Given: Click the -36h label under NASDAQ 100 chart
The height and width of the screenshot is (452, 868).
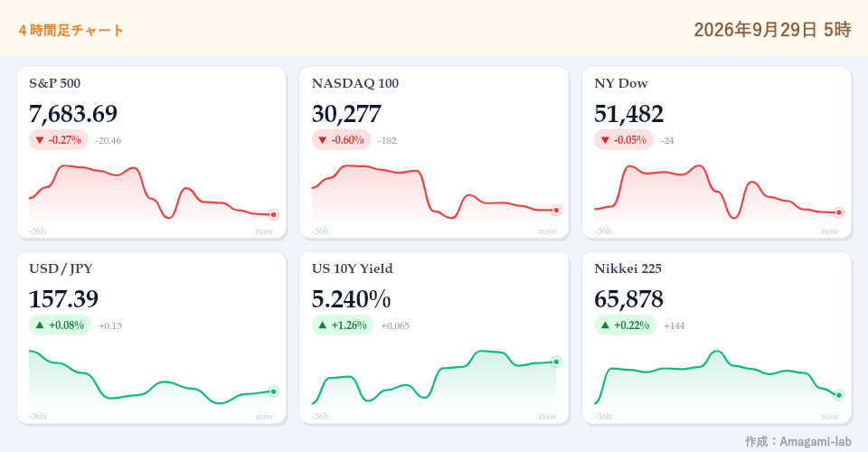Looking at the screenshot, I should click(320, 231).
